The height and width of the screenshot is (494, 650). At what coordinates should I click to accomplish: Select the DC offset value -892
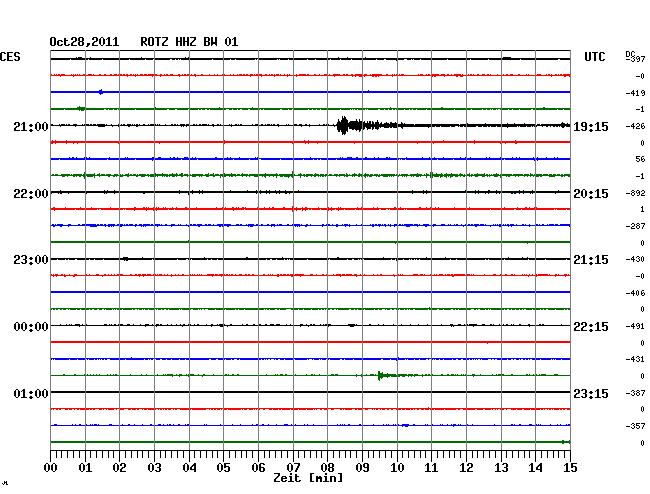(x=635, y=193)
